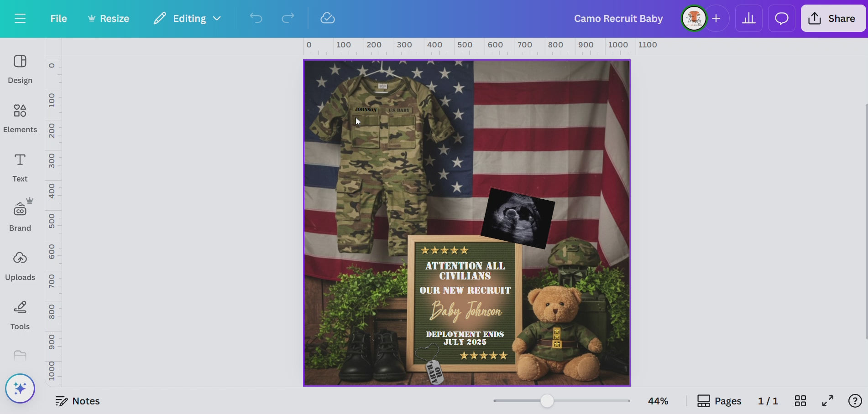Open the profile avatar

[x=694, y=19]
